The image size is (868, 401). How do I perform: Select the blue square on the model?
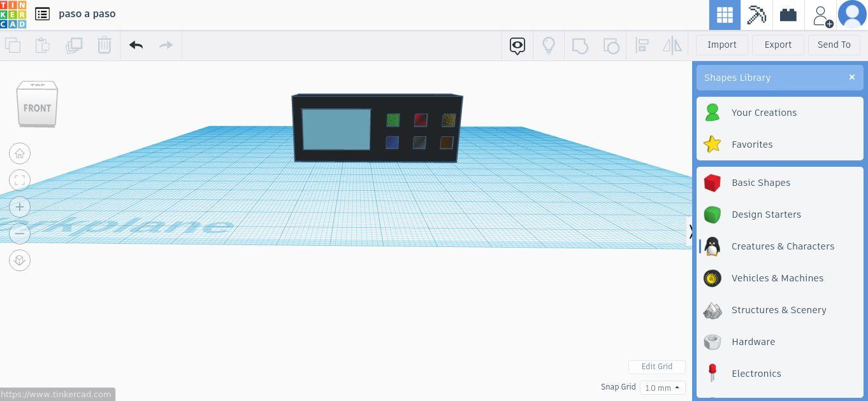coord(392,143)
